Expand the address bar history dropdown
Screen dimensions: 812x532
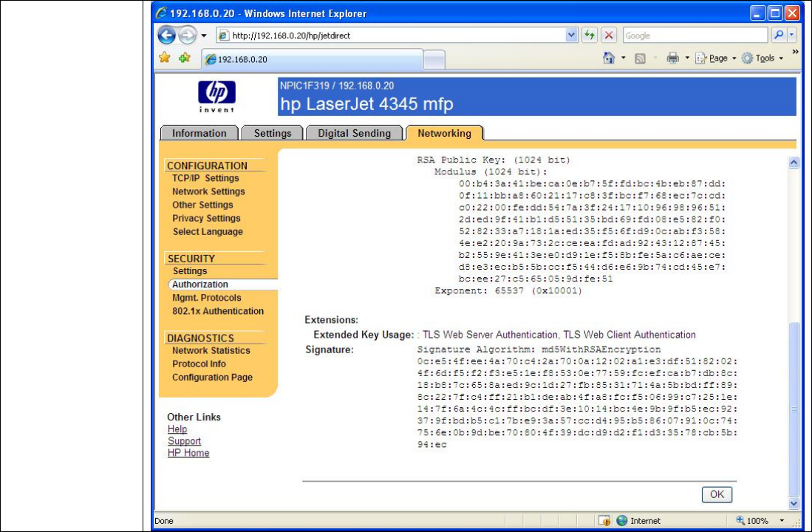click(571, 35)
